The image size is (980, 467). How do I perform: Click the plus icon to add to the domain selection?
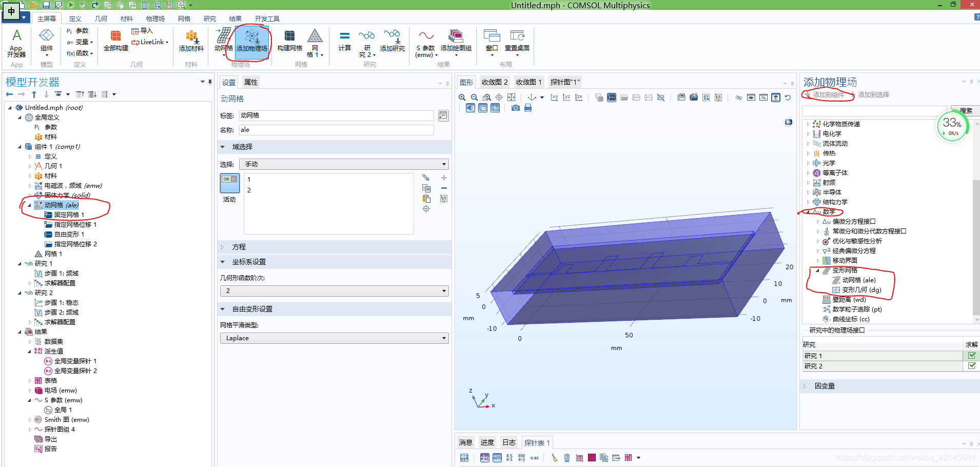[x=444, y=178]
